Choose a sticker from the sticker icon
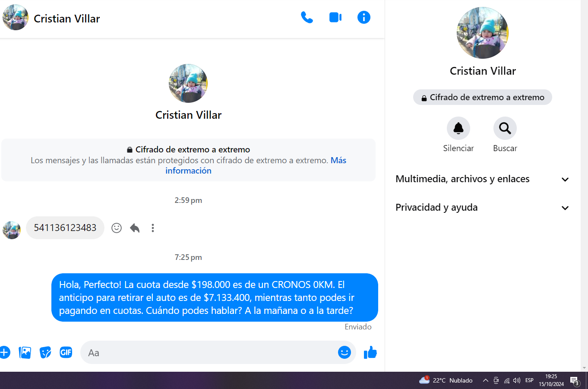Image resolution: width=588 pixels, height=389 pixels. (45, 353)
